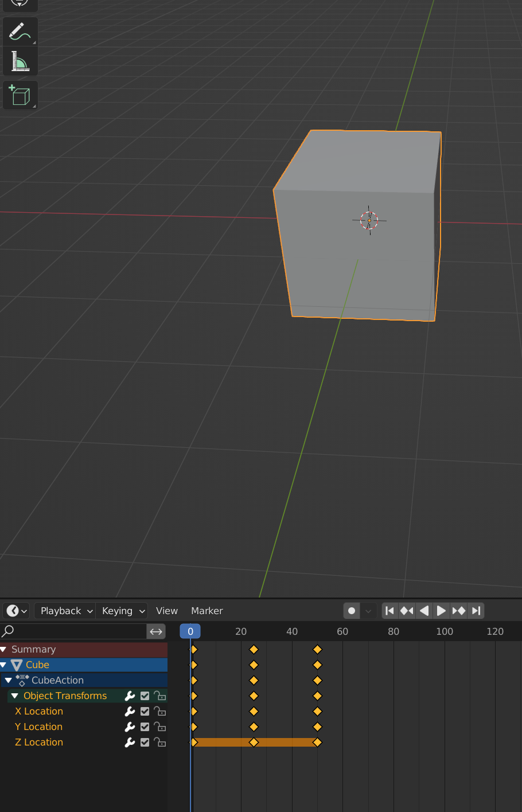Collapse the CubeAction channel
The height and width of the screenshot is (812, 522).
point(8,680)
